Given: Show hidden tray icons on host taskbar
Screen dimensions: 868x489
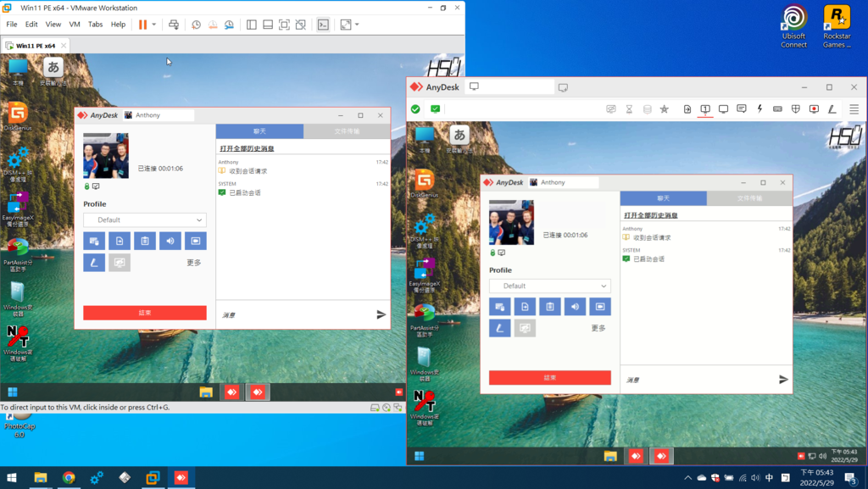Looking at the screenshot, I should click(x=687, y=478).
